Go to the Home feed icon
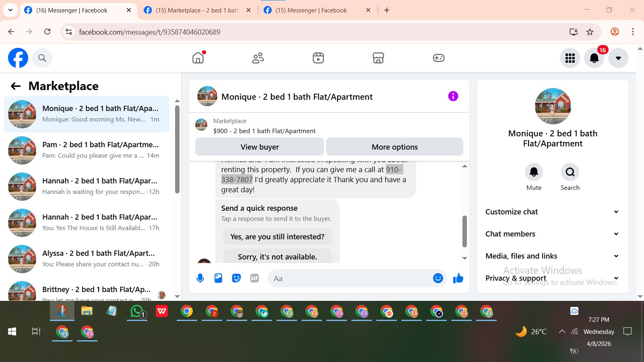The image size is (644, 362). 198,58
